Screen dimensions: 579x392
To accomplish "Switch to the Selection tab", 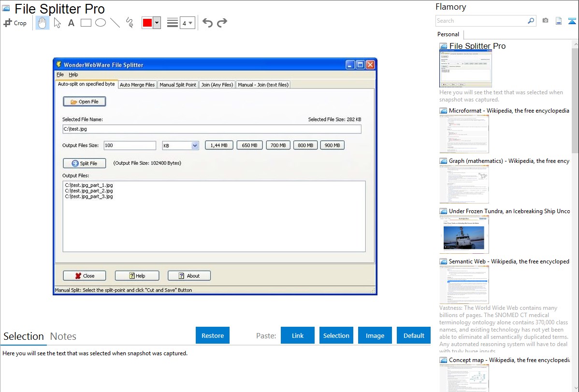I will click(24, 336).
